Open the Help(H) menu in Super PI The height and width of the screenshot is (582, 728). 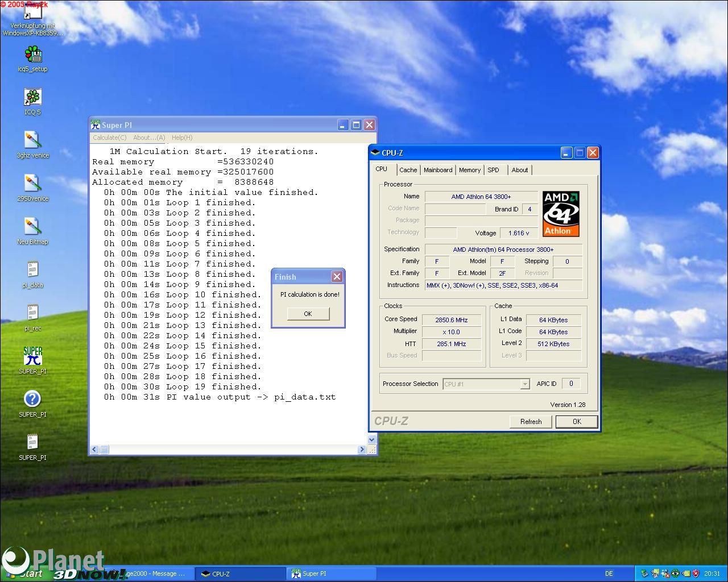coord(182,138)
